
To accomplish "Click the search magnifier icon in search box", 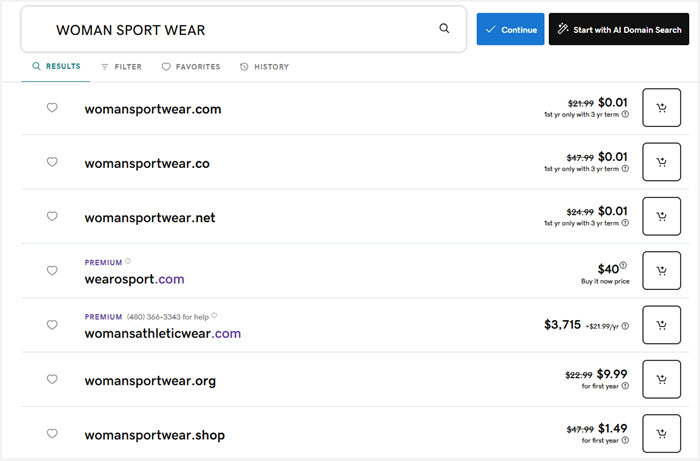I will tap(444, 29).
